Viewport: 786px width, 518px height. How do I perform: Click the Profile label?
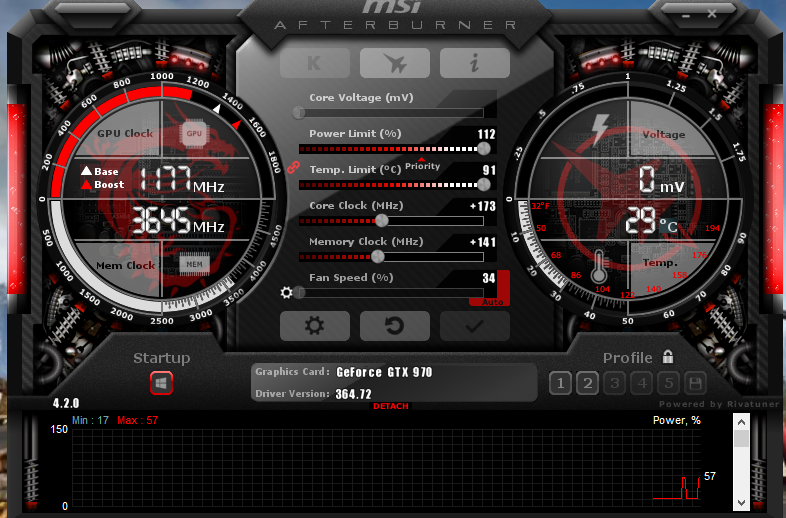coord(628,358)
